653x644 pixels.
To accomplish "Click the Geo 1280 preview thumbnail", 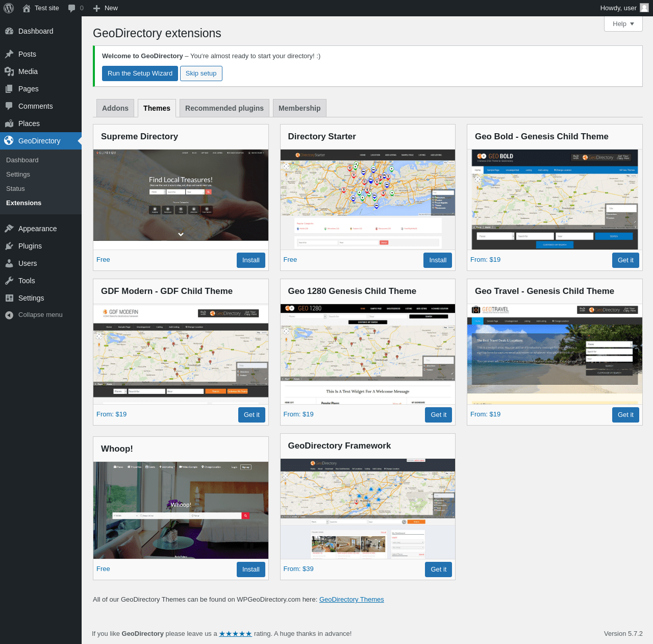I will pyautogui.click(x=368, y=354).
